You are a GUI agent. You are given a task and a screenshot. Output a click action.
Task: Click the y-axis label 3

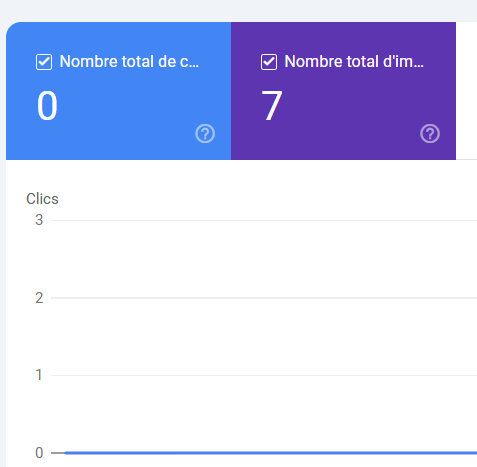39,220
